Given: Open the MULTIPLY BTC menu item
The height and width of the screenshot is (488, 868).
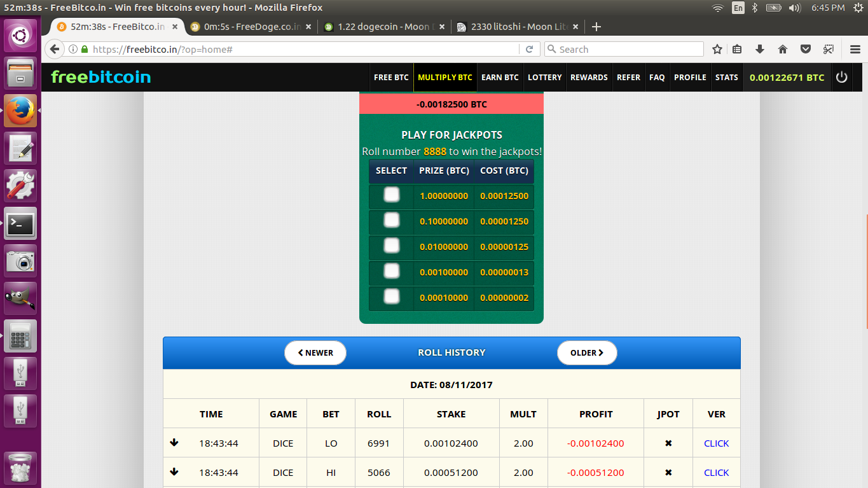Looking at the screenshot, I should click(445, 78).
